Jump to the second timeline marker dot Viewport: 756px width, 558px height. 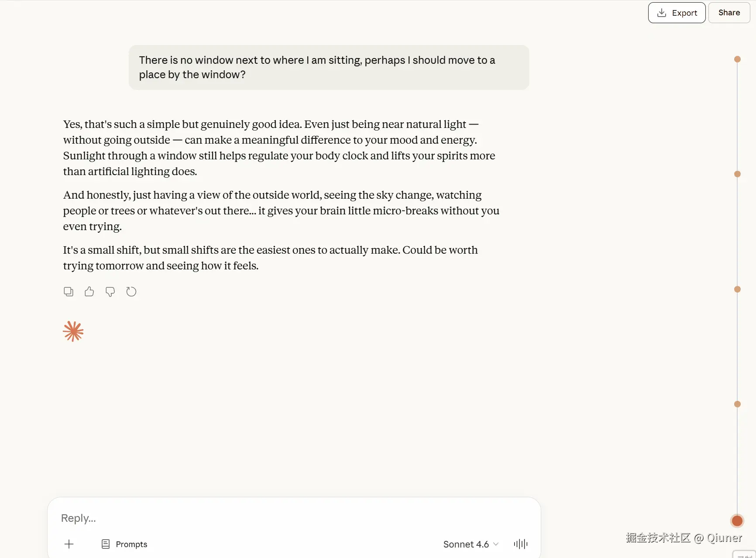737,174
